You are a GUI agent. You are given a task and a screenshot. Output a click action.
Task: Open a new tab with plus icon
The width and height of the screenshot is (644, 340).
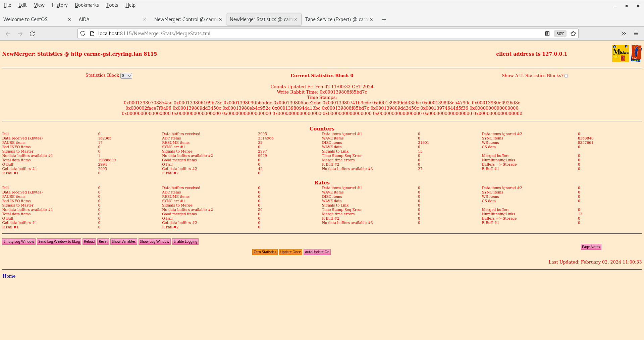point(384,20)
